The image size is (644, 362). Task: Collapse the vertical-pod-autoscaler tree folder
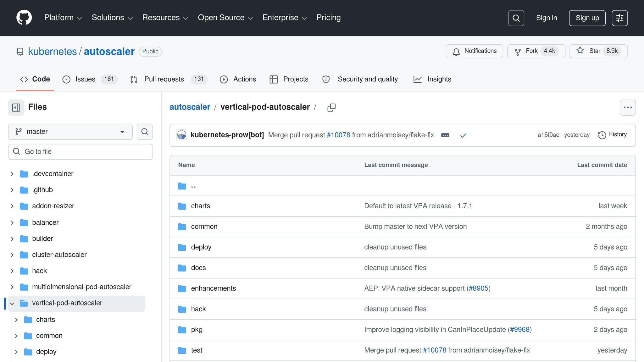pyautogui.click(x=12, y=303)
